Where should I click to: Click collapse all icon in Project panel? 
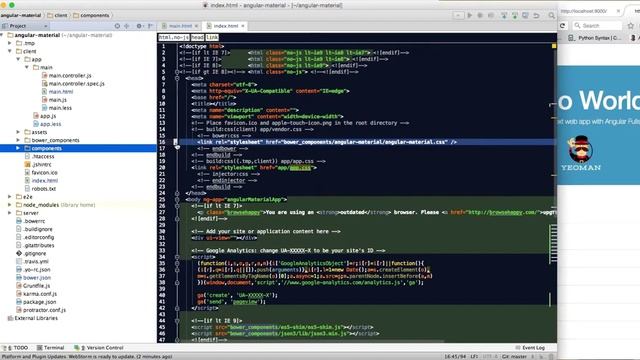(127, 26)
